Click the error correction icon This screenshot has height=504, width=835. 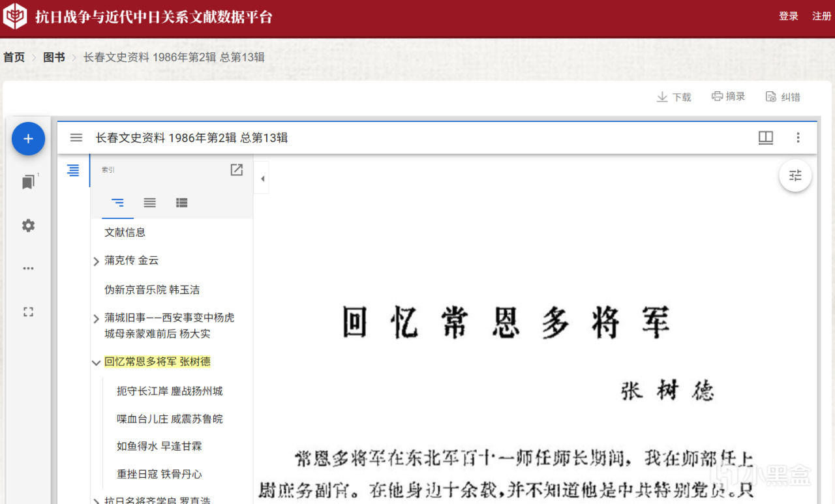pyautogui.click(x=771, y=96)
